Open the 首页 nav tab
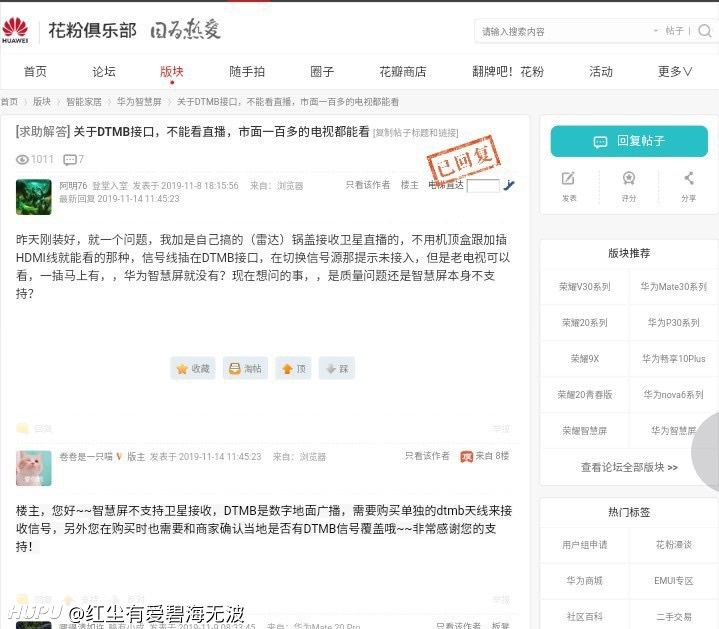 [35, 72]
